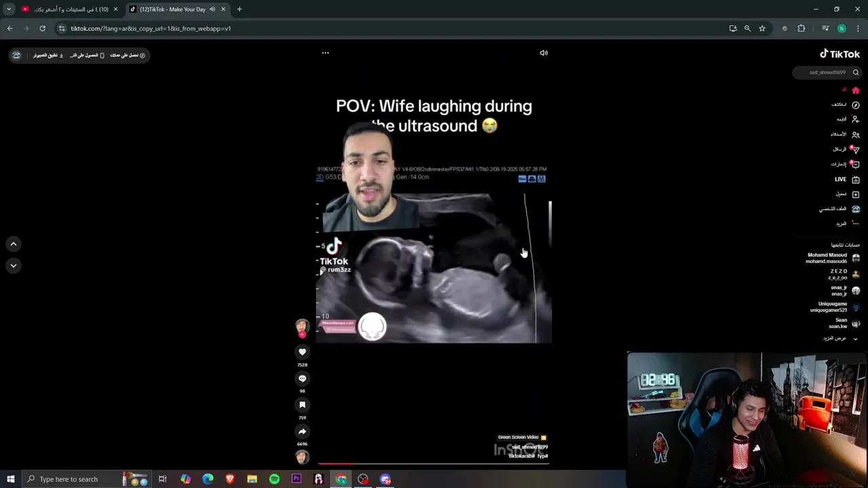The image size is (868, 488).
Task: Close the TikTok browser tab
Action: click(223, 9)
